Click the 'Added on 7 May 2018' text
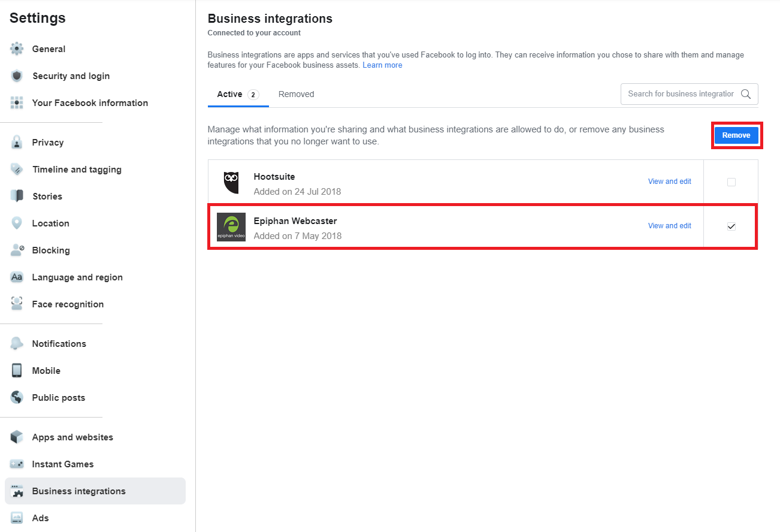Image resolution: width=780 pixels, height=532 pixels. coord(298,236)
